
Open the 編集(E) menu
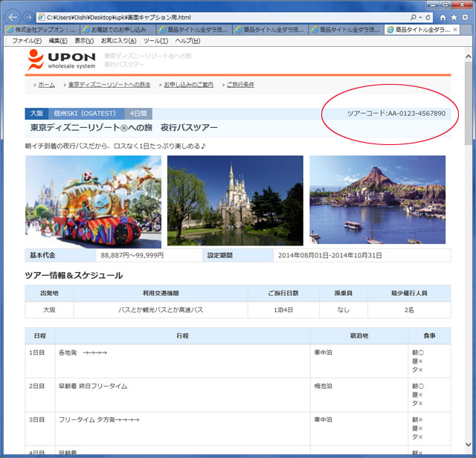tap(58, 41)
